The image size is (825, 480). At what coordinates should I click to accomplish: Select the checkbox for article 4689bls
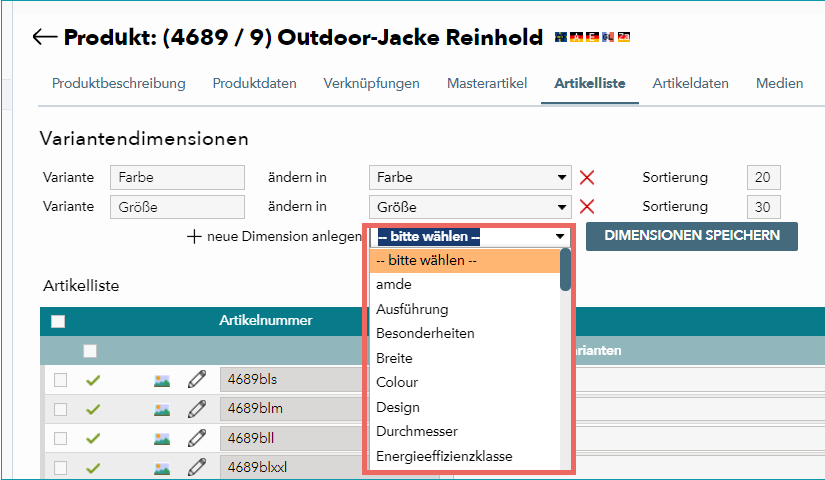61,380
